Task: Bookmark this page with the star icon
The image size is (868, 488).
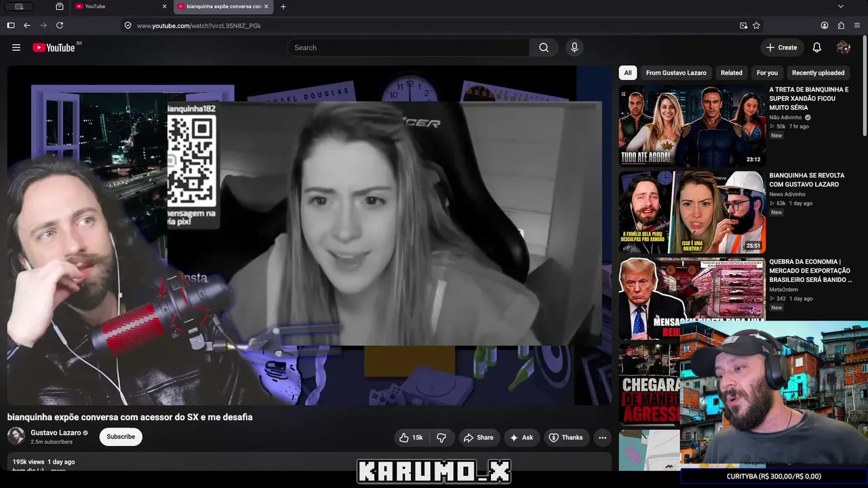Action: (756, 26)
